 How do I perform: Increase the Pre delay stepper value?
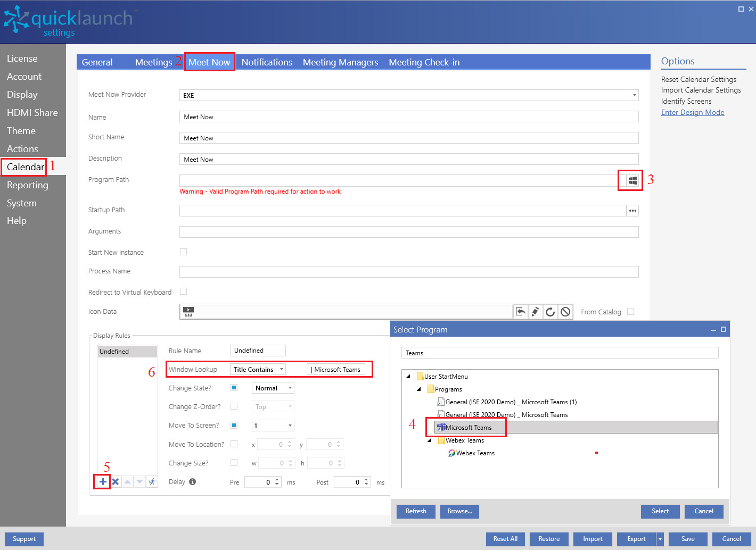tap(277, 480)
